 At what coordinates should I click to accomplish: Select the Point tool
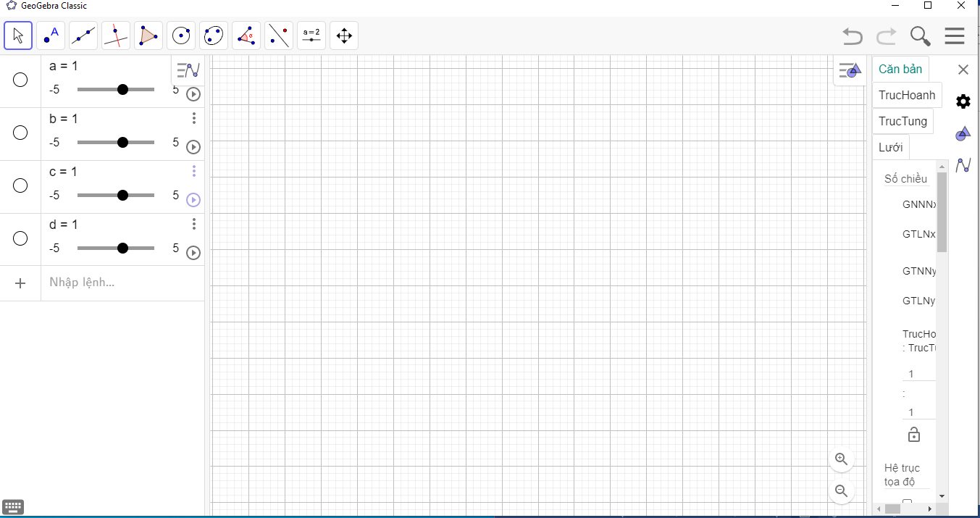(x=51, y=35)
